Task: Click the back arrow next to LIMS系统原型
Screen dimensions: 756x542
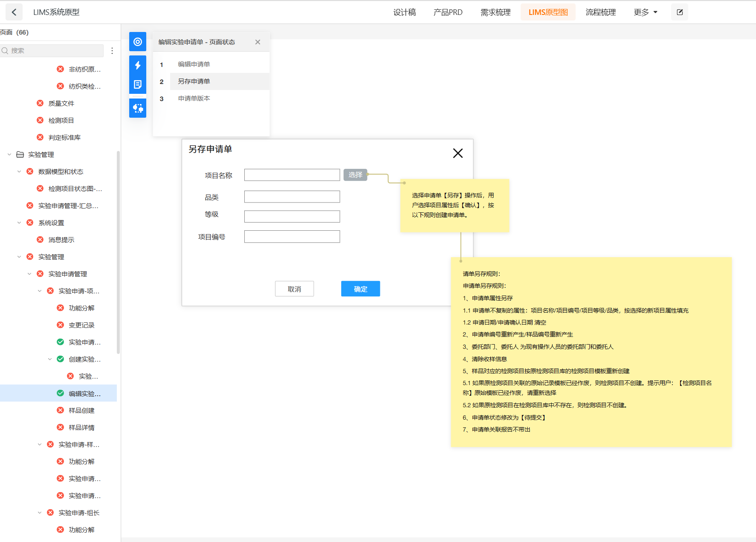Action: click(14, 12)
